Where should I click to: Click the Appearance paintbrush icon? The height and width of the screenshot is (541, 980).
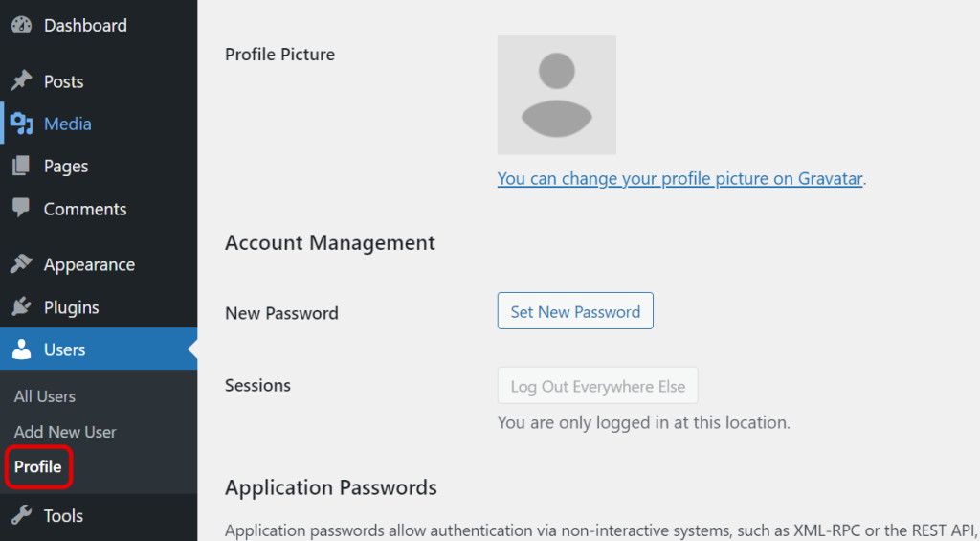point(21,264)
